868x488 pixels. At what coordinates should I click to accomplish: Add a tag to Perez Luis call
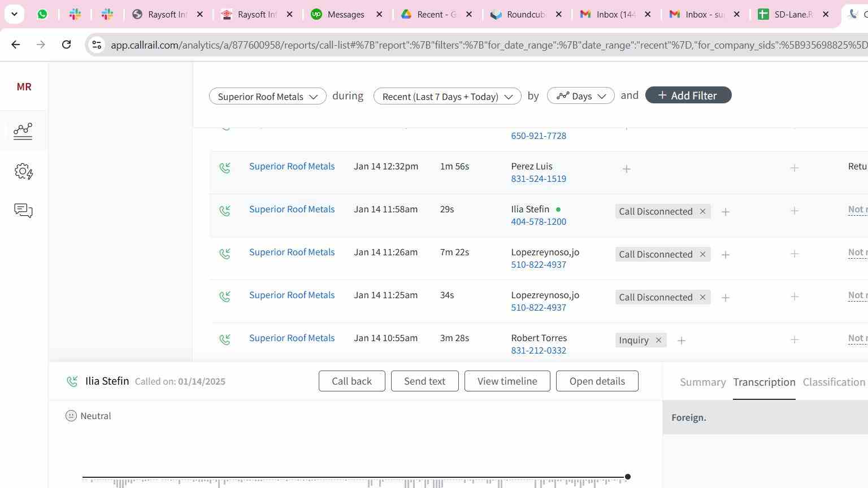click(626, 169)
